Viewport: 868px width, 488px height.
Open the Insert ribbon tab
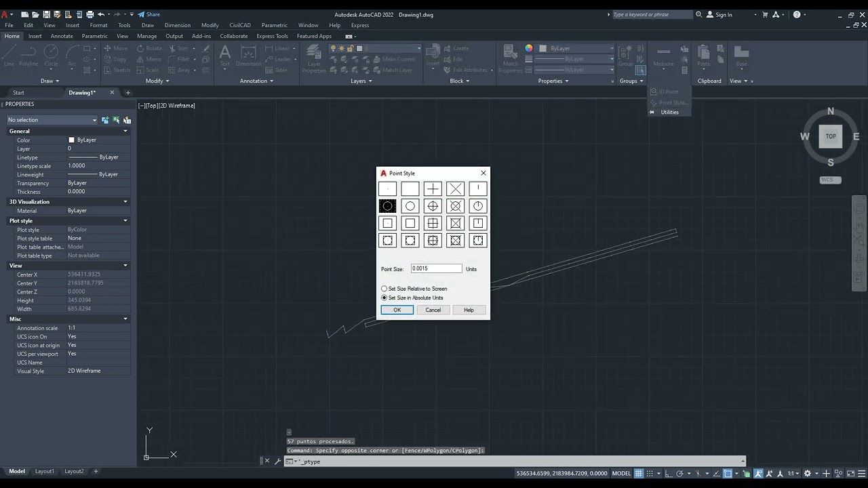pyautogui.click(x=35, y=36)
